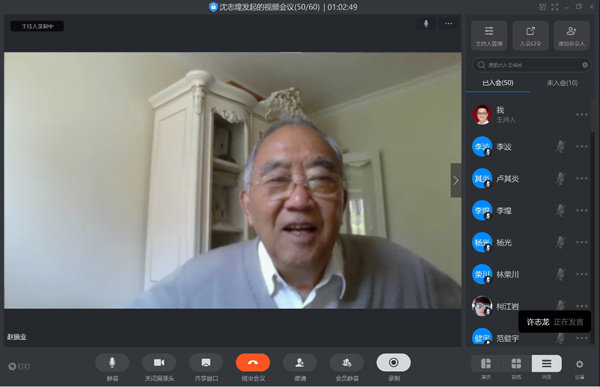Switch to grid view layout
The width and height of the screenshot is (600, 387).
516,363
